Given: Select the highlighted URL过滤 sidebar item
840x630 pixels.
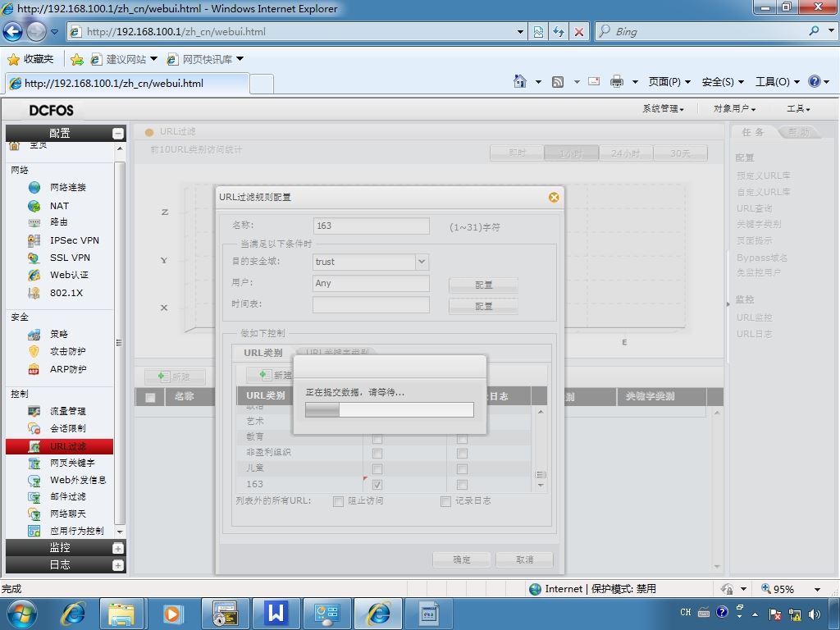Looking at the screenshot, I should (x=59, y=446).
